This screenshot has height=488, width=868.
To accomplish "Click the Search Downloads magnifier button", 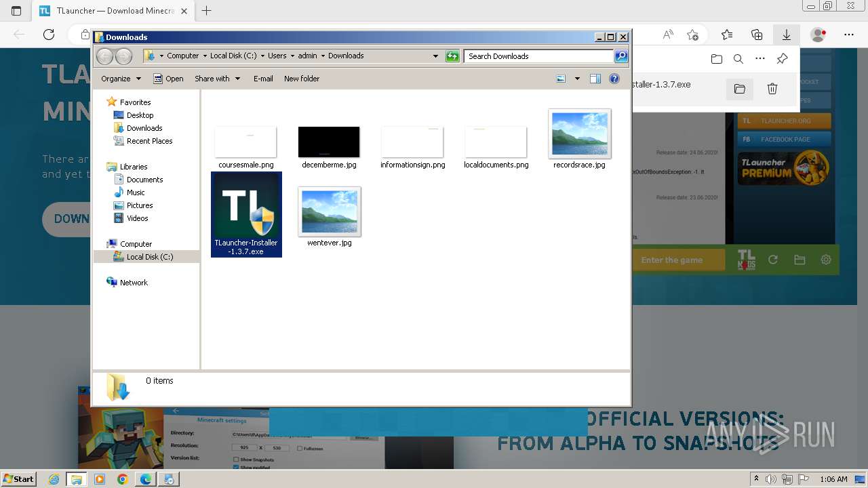I will click(x=621, y=56).
